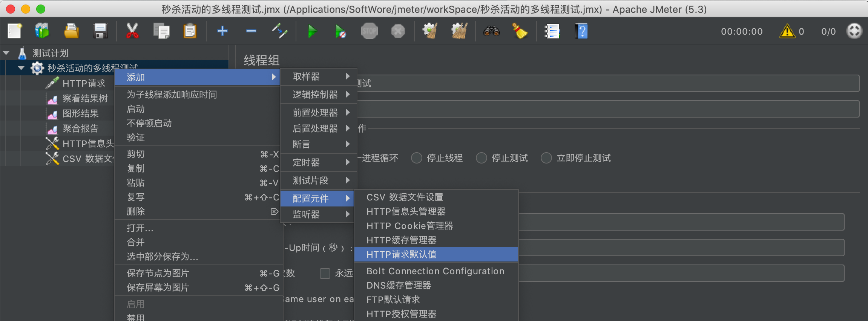
Task: Click the Clear All icon
Action: (x=459, y=31)
